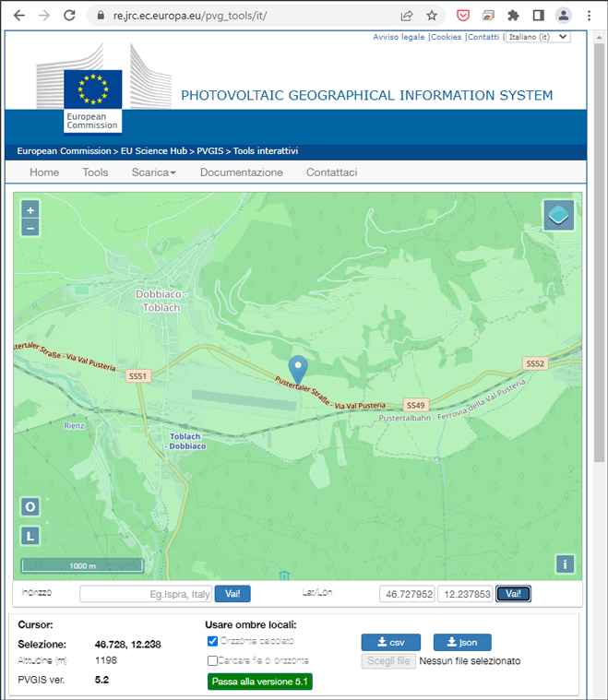The width and height of the screenshot is (608, 700).
Task: Click the Toblach - Dobbiaco station label
Action: click(185, 441)
